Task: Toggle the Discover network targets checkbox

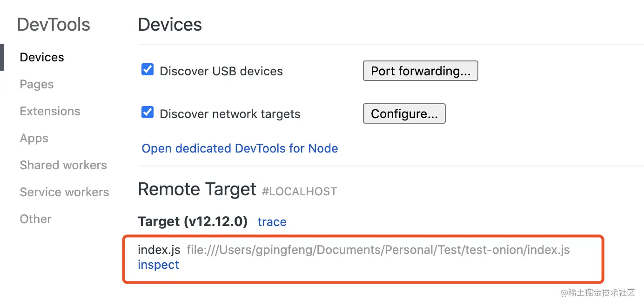Action: click(x=148, y=113)
